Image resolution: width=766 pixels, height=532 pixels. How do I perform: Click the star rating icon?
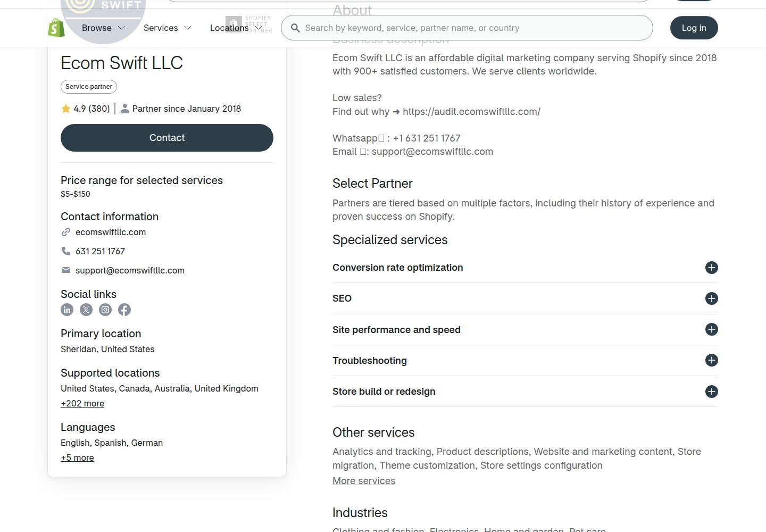(66, 109)
